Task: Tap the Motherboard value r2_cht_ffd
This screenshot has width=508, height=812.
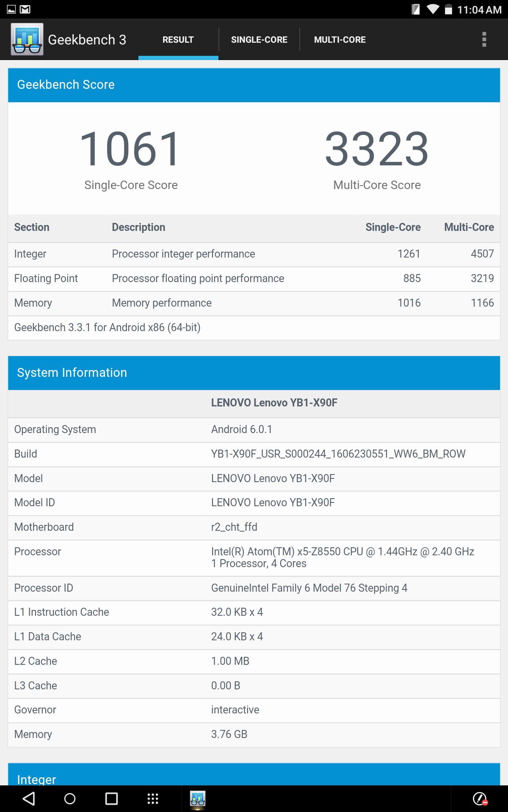Action: click(234, 527)
